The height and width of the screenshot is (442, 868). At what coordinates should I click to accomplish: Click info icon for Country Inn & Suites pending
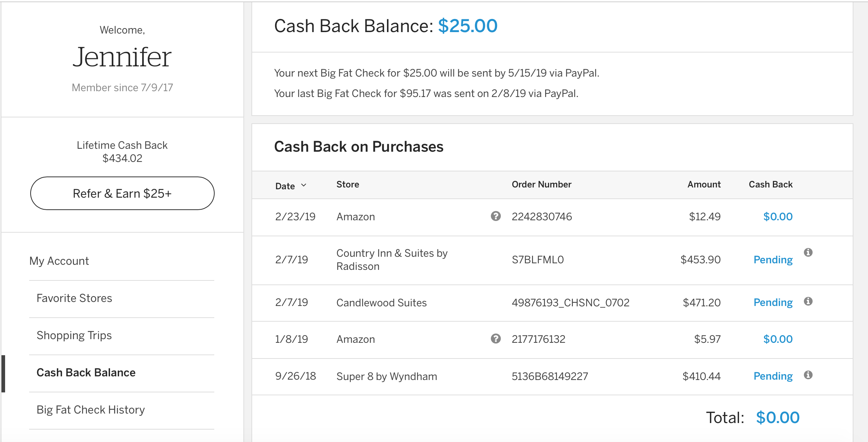[808, 252]
